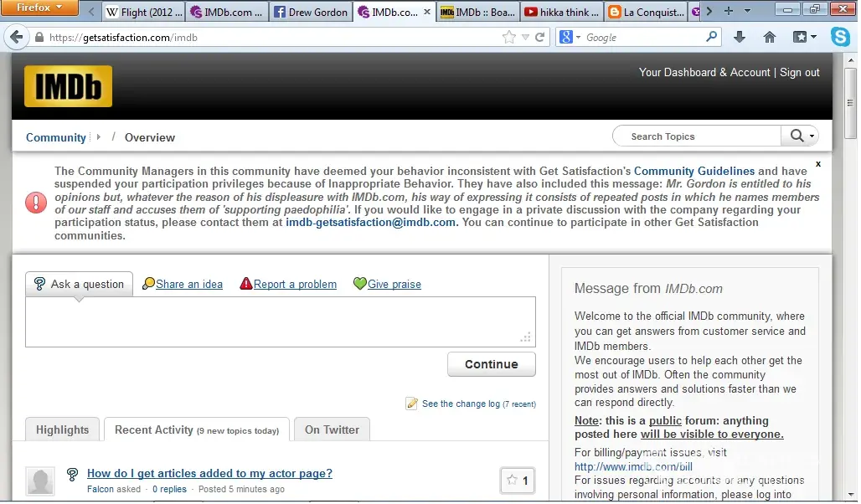
Task: Expand the Community breadcrumb arrow
Action: pyautogui.click(x=98, y=136)
